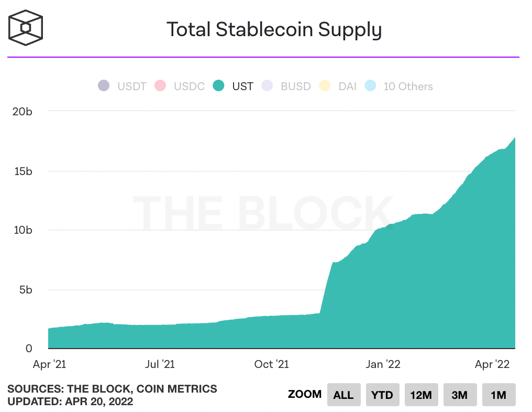This screenshot has height=412, width=532.
Task: Toggle the 10 Others legend circle
Action: pos(370,86)
